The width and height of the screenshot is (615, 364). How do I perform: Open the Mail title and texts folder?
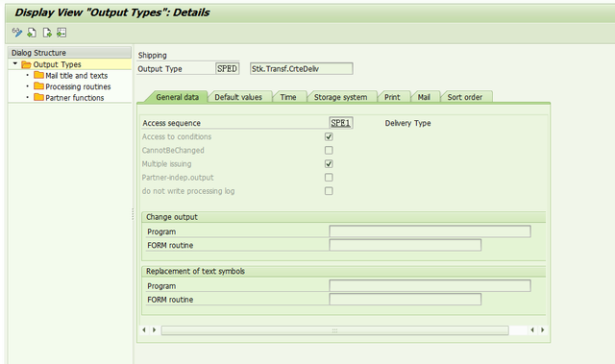point(76,75)
